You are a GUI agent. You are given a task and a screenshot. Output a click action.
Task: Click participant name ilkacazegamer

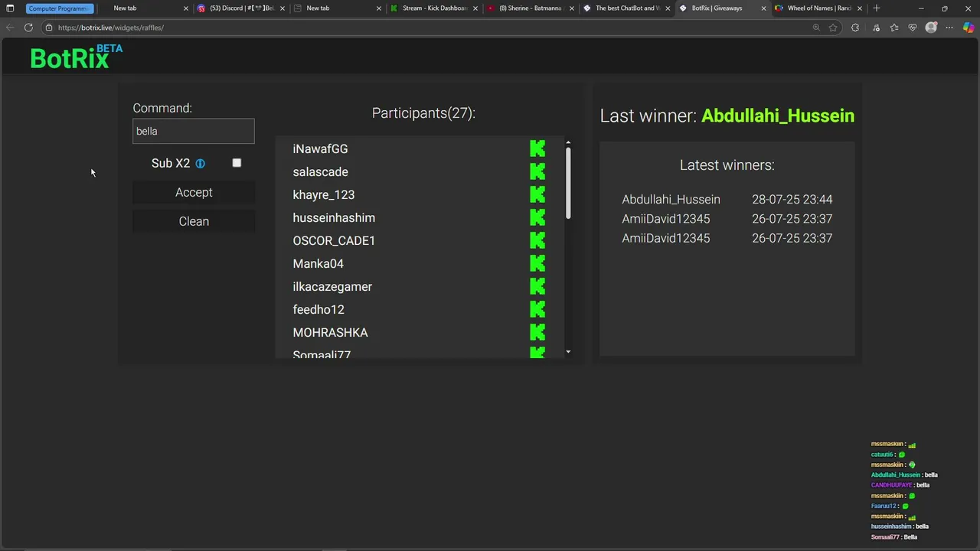point(332,286)
